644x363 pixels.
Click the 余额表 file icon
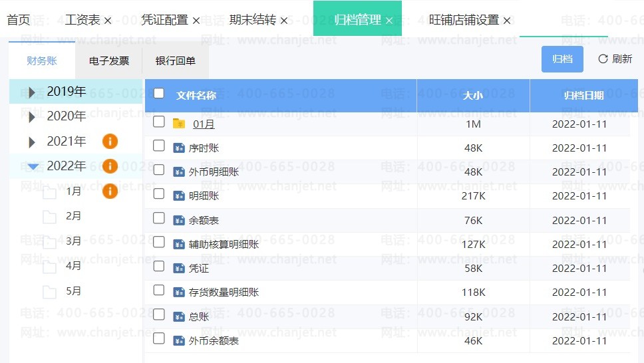click(x=179, y=221)
